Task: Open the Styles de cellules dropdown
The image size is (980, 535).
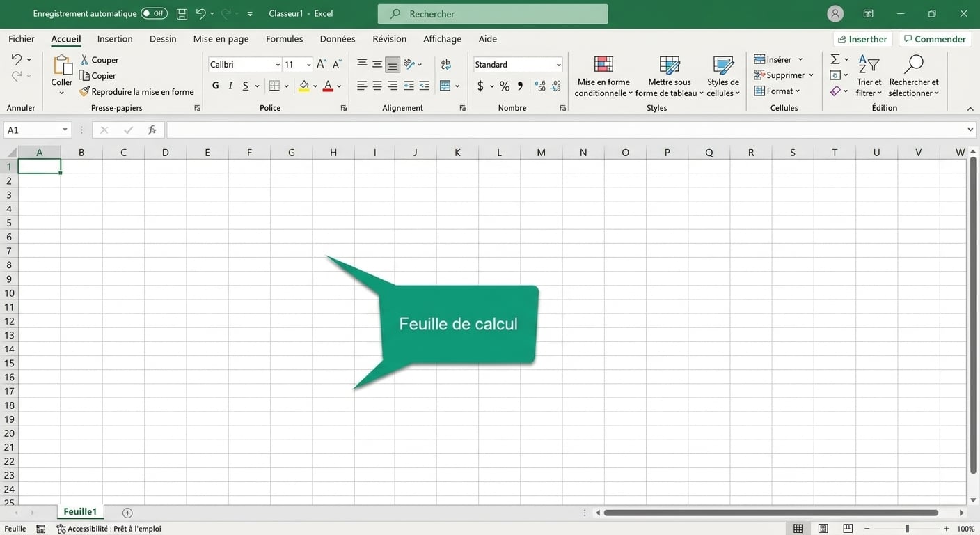Action: coord(723,77)
